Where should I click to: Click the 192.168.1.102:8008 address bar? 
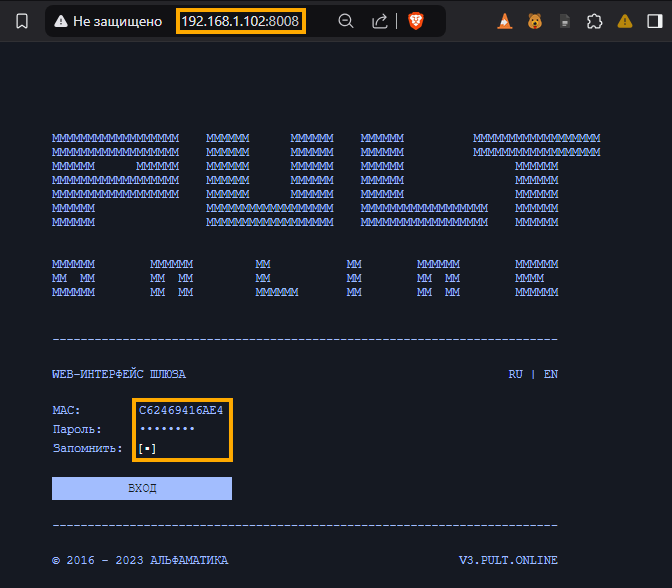point(240,21)
